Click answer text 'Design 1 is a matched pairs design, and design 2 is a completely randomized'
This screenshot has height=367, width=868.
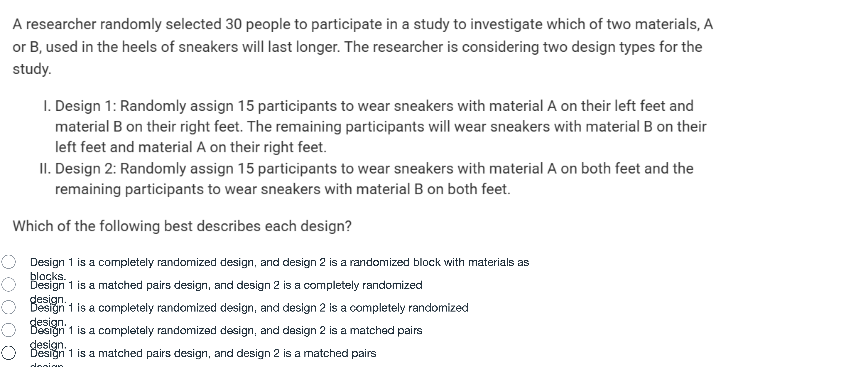point(226,285)
